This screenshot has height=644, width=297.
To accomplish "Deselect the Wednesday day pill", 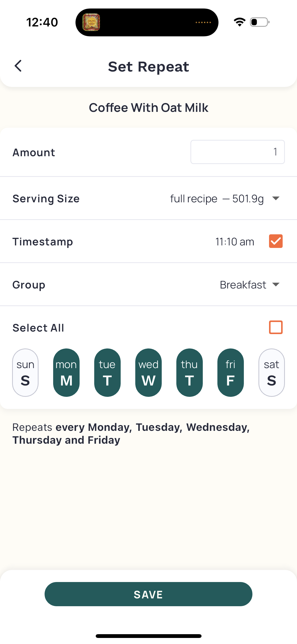I will click(x=148, y=372).
